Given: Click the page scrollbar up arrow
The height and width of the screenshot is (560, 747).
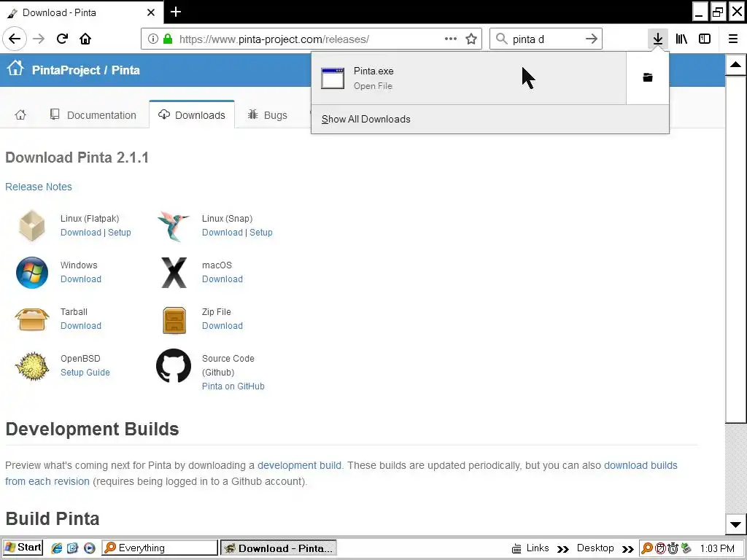Looking at the screenshot, I should 735,65.
